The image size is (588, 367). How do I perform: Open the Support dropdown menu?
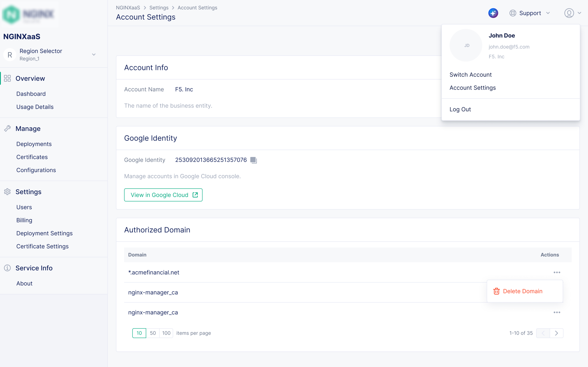[530, 13]
